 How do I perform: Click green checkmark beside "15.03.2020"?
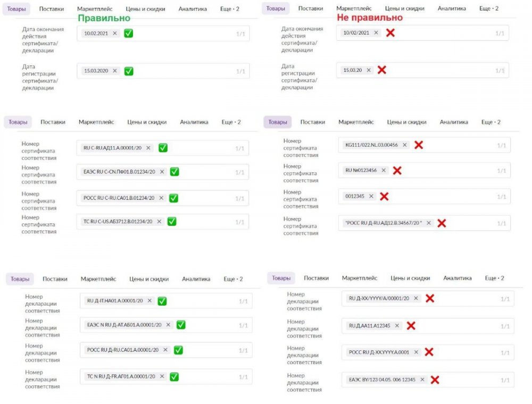pos(129,71)
